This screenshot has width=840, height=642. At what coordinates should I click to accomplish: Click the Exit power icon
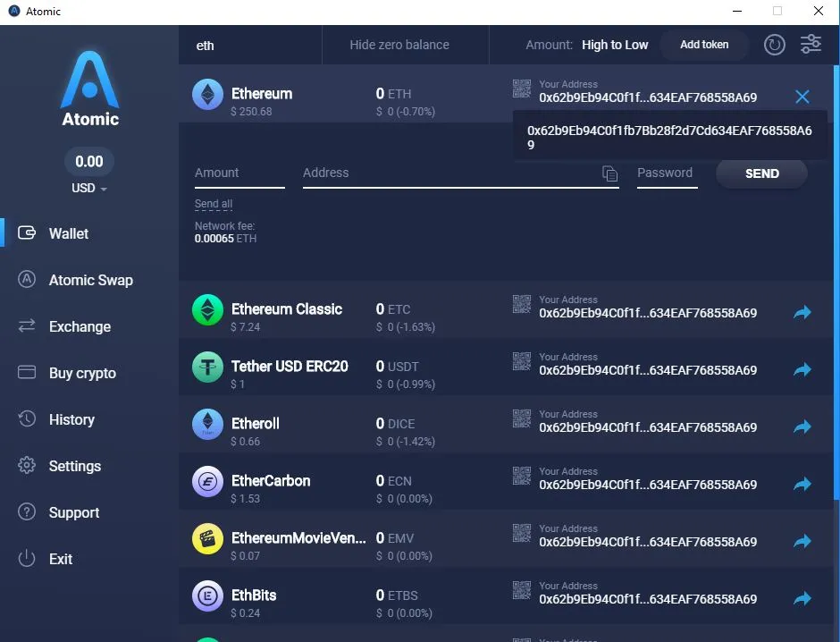27,559
